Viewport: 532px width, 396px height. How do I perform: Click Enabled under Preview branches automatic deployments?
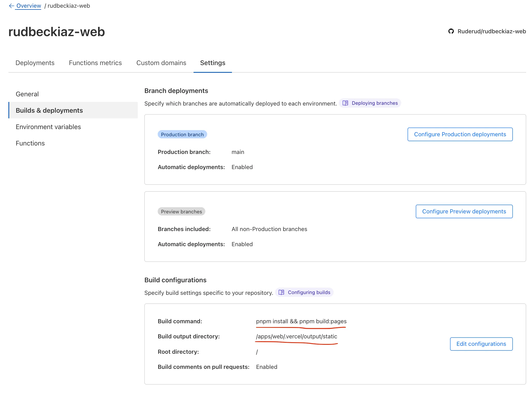pos(242,244)
